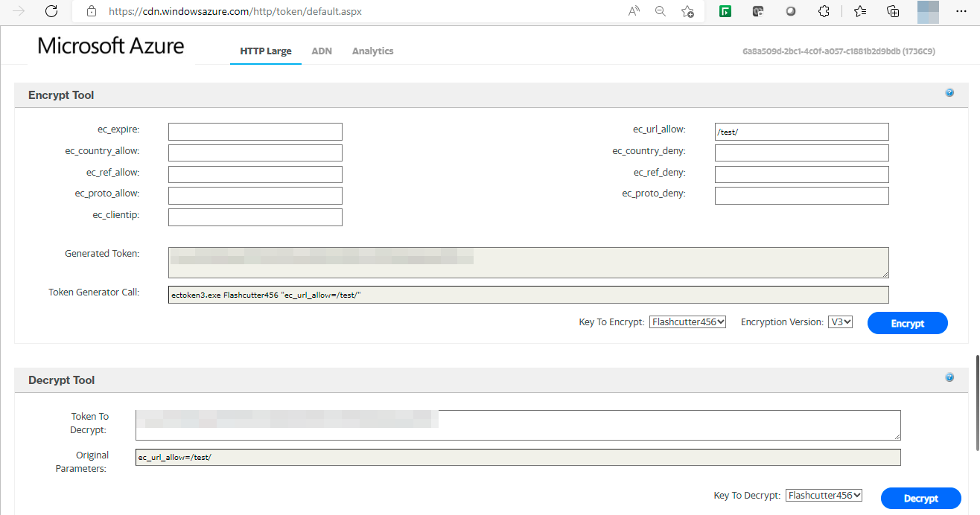Click the Microsoft Azure logo
This screenshot has width=980, height=515.
(x=111, y=46)
